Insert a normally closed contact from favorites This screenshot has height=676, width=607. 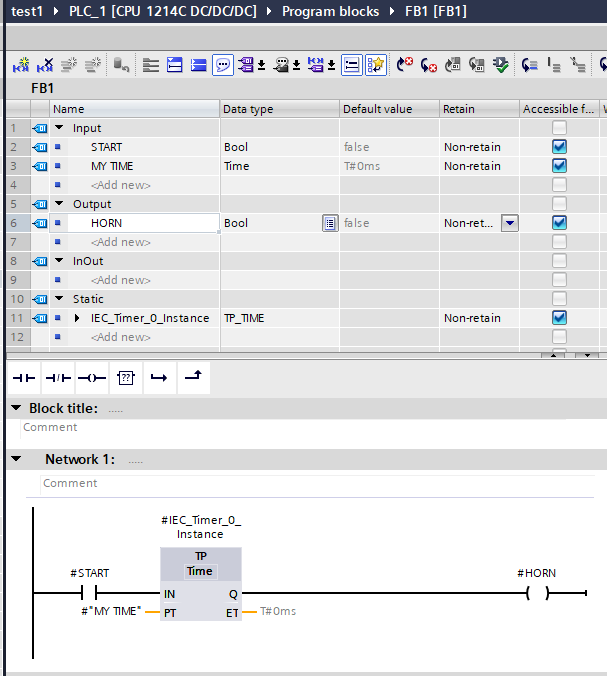coord(58,378)
